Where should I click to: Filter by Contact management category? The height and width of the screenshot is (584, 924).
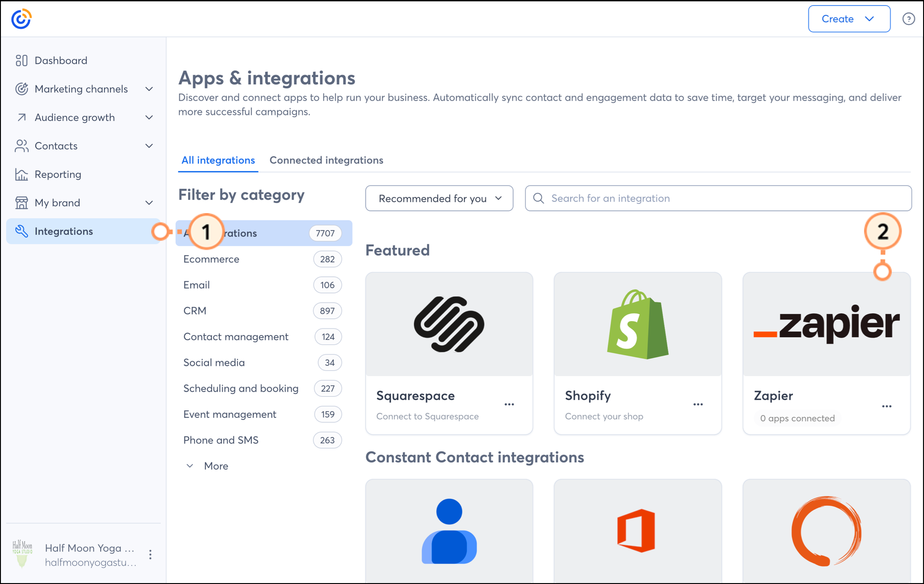264,337
